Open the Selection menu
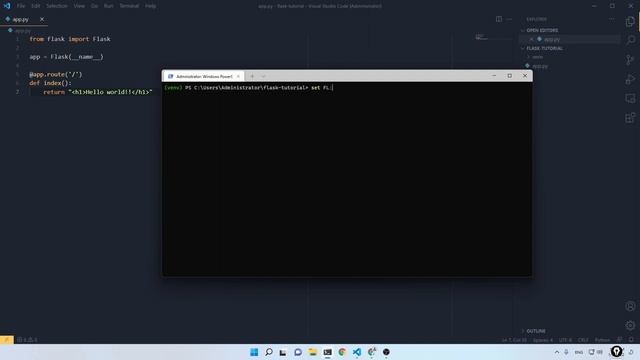The image size is (640, 360). click(x=57, y=6)
